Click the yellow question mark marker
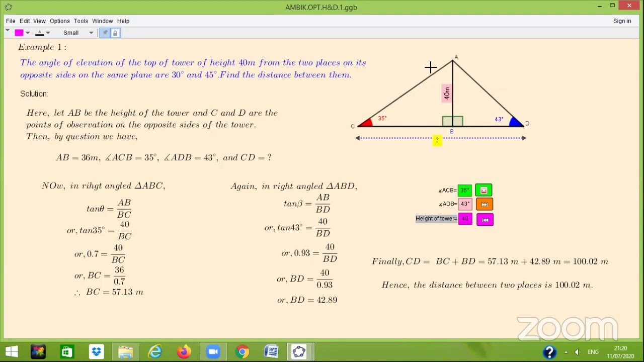This screenshot has height=362, width=644. (437, 140)
